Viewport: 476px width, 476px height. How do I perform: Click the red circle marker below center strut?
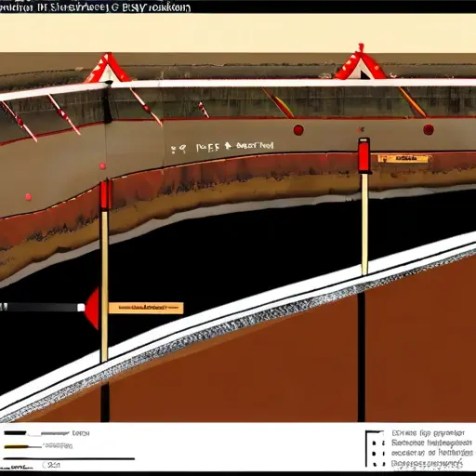[298, 130]
